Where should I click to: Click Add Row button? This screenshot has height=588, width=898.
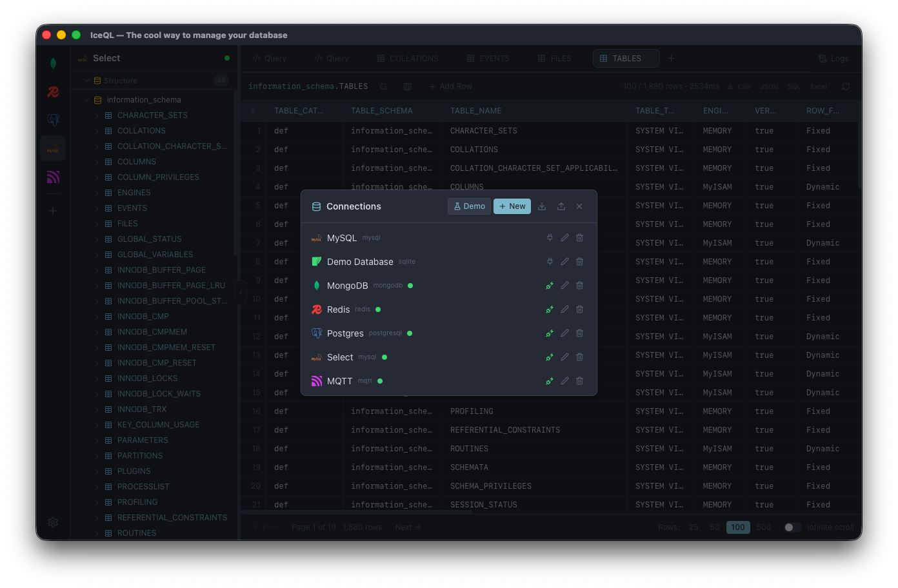(x=450, y=86)
